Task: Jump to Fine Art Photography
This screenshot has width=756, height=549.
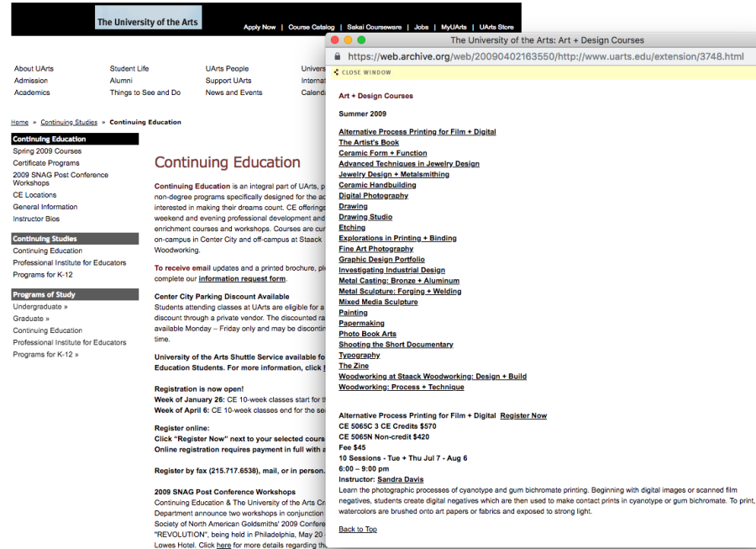Action: (x=376, y=249)
